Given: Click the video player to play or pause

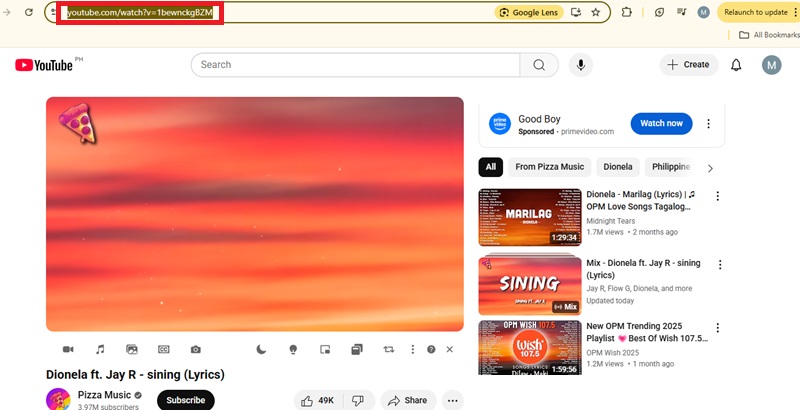Looking at the screenshot, I should [255, 214].
